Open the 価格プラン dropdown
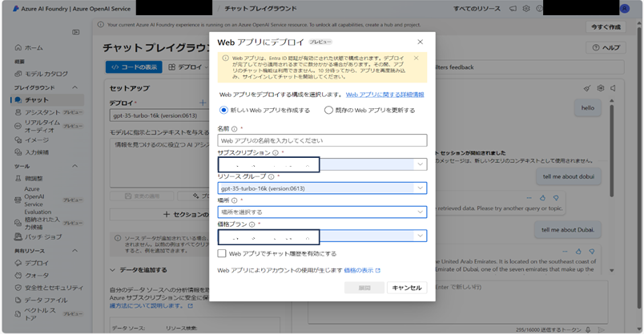This screenshot has width=644, height=335. coord(322,236)
